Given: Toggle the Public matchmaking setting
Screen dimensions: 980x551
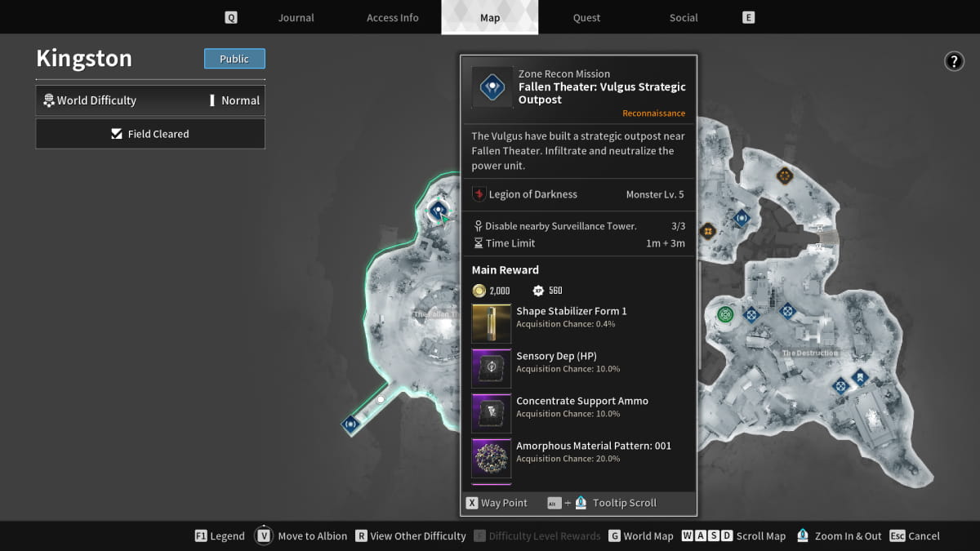Looking at the screenshot, I should click(x=234, y=58).
